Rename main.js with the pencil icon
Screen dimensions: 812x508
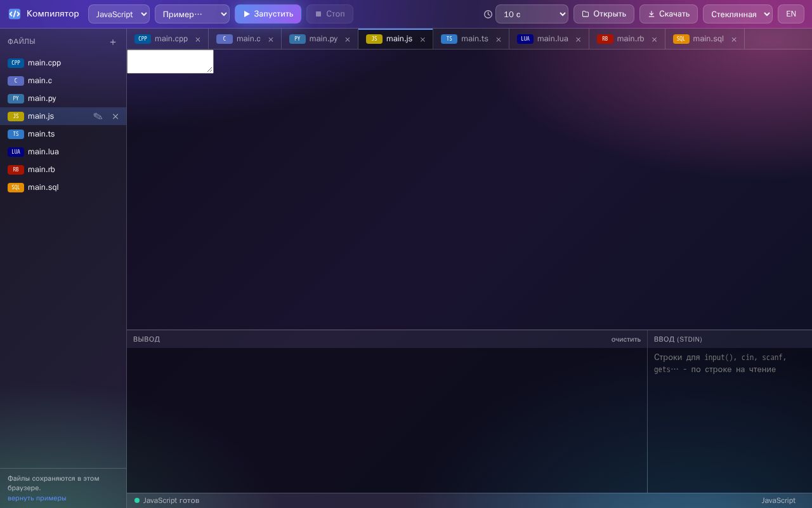[x=98, y=116]
